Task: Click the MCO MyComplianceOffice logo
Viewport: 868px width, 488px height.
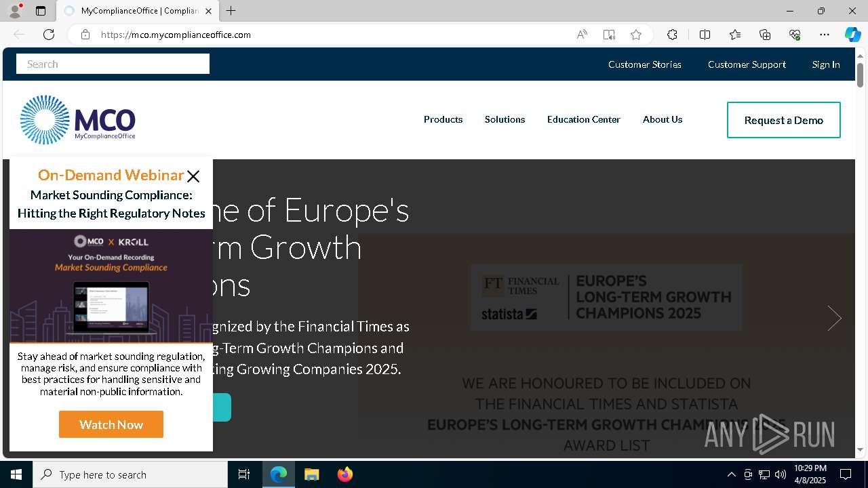Action: [x=78, y=119]
